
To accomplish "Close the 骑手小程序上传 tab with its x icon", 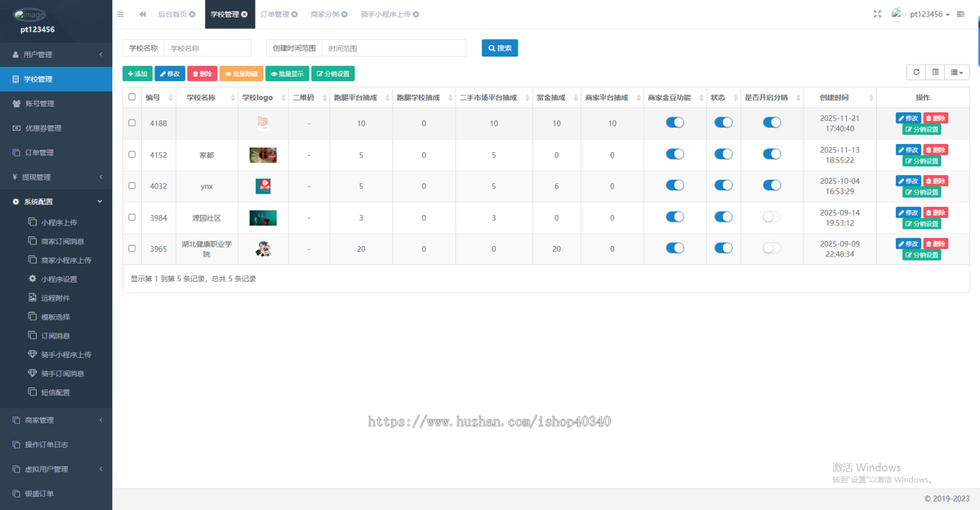I will pyautogui.click(x=417, y=15).
